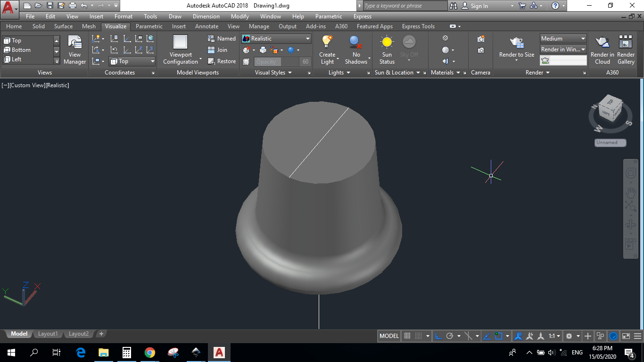Click the Create Light bulb icon

coord(327,41)
